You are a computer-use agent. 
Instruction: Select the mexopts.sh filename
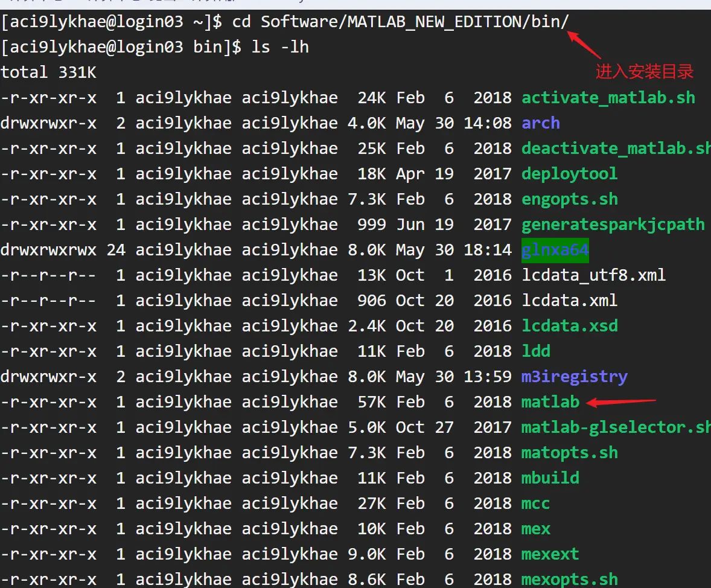click(570, 580)
